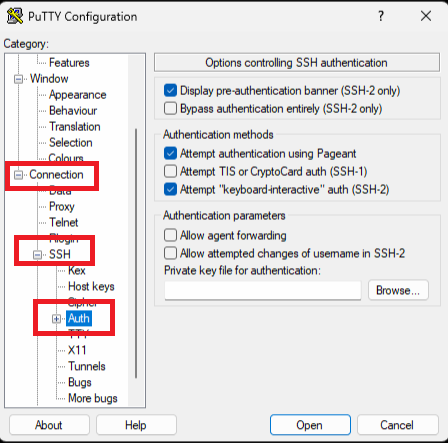Click the Browse button for key file
448x443 pixels.
(398, 290)
